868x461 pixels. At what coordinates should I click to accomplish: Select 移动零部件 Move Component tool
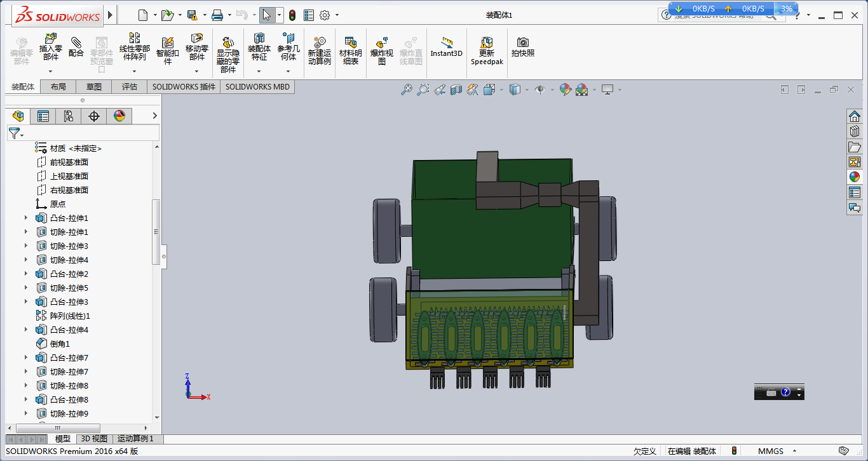(197, 48)
